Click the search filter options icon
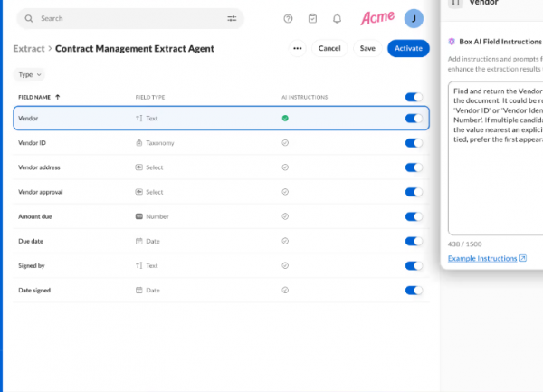This screenshot has height=392, width=543. (x=232, y=18)
